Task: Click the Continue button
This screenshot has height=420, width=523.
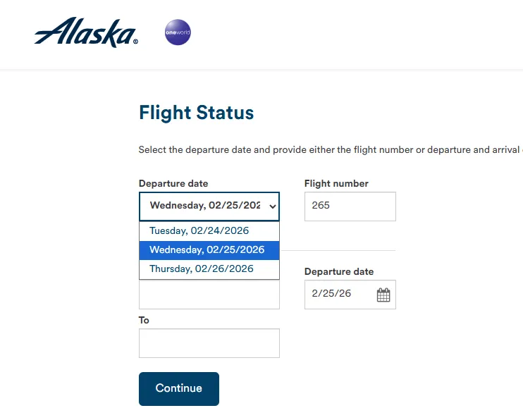Action: 179,389
